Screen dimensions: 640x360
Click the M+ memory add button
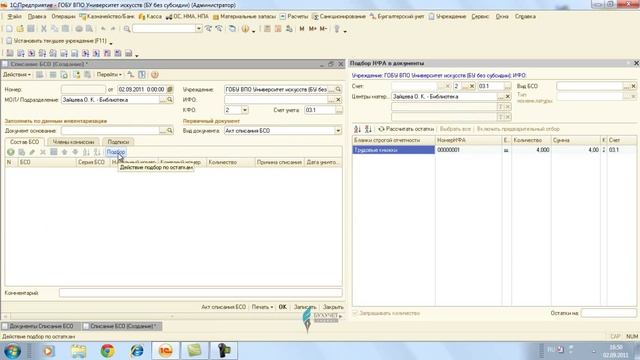click(312, 29)
